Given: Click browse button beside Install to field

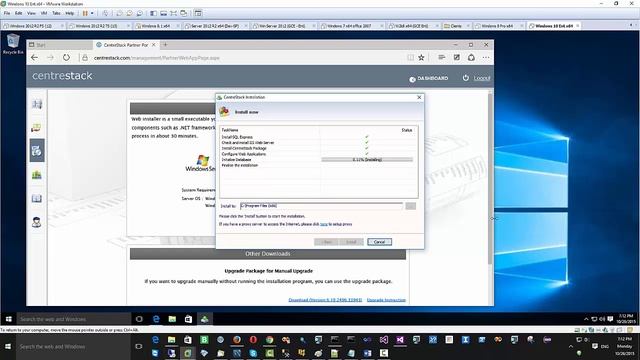Looking at the screenshot, I should click(x=411, y=206).
